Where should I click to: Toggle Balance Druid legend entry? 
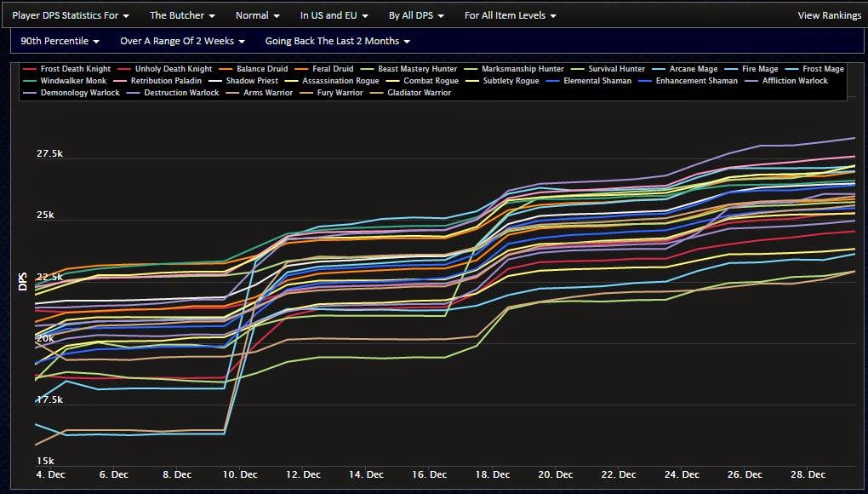point(254,69)
